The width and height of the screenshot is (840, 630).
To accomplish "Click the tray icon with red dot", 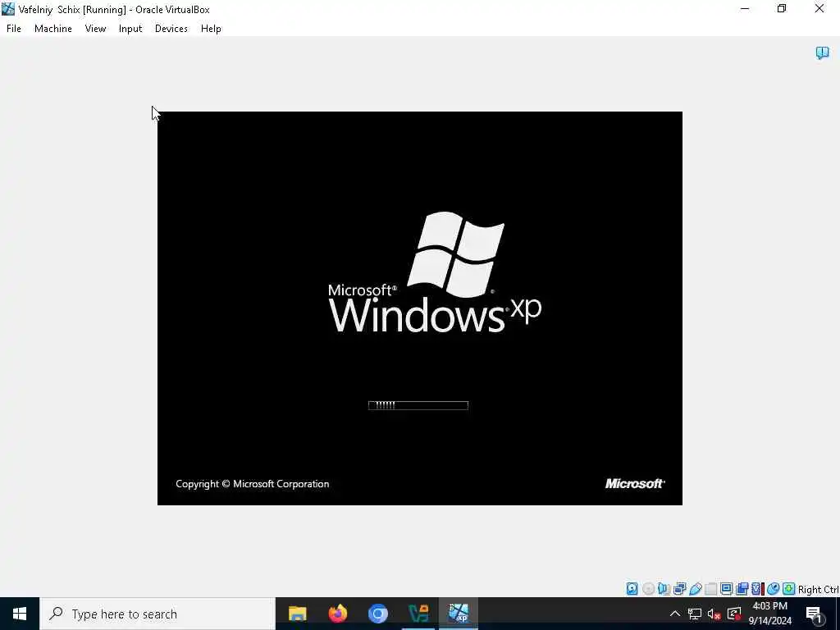I will tap(734, 614).
